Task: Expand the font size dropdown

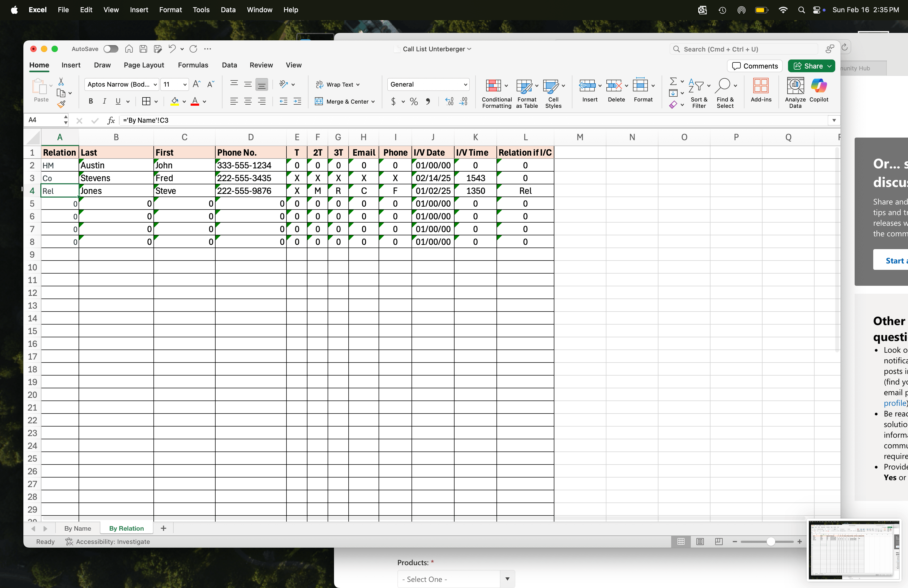Action: point(185,84)
